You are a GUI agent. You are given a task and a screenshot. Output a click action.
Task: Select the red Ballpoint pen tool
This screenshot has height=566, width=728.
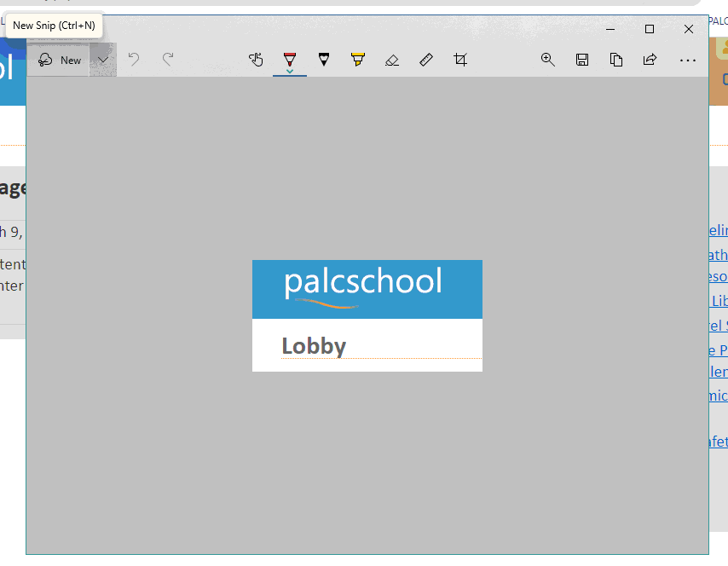290,60
